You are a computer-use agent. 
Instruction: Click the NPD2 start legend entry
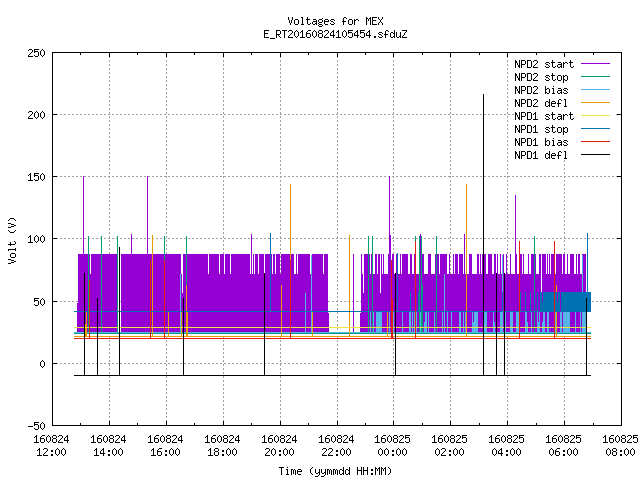point(562,64)
